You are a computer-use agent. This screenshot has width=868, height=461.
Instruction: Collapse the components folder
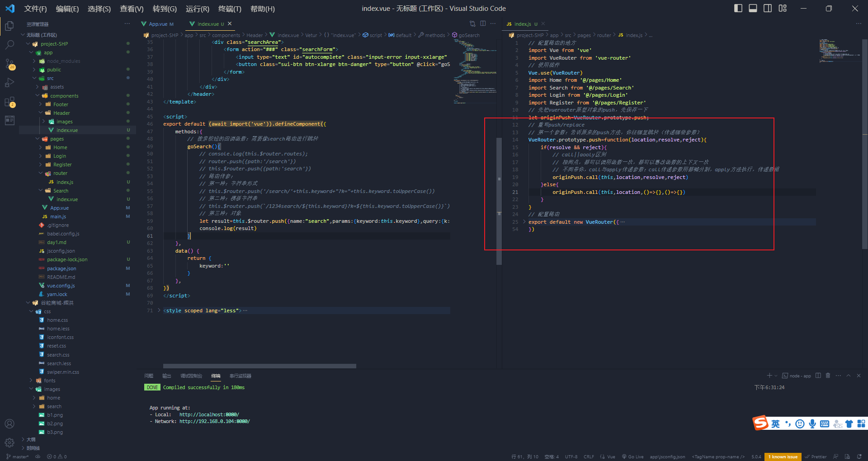pyautogui.click(x=64, y=96)
